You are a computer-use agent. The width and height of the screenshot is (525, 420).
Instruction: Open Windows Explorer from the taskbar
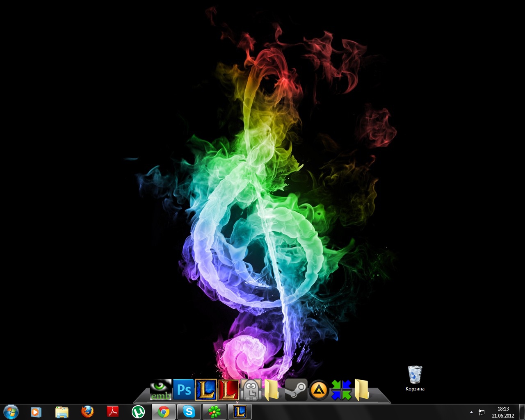tap(62, 411)
